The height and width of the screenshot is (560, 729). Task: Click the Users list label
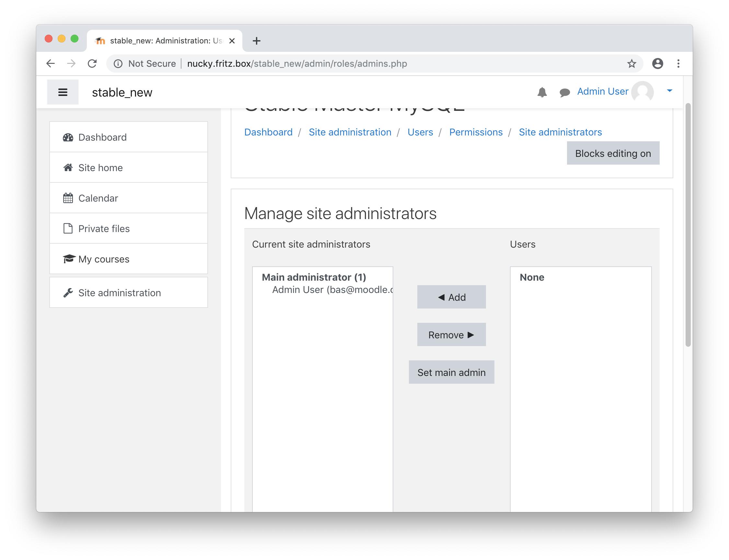pyautogui.click(x=522, y=244)
